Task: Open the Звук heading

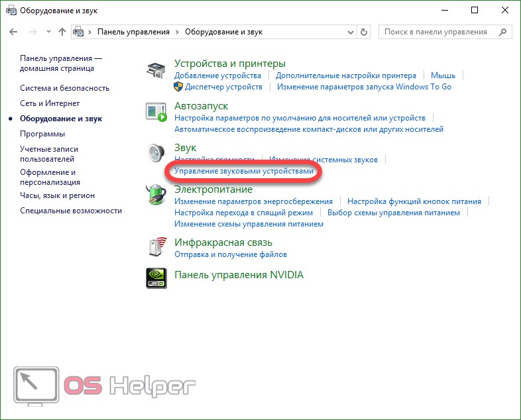Action: coord(185,148)
